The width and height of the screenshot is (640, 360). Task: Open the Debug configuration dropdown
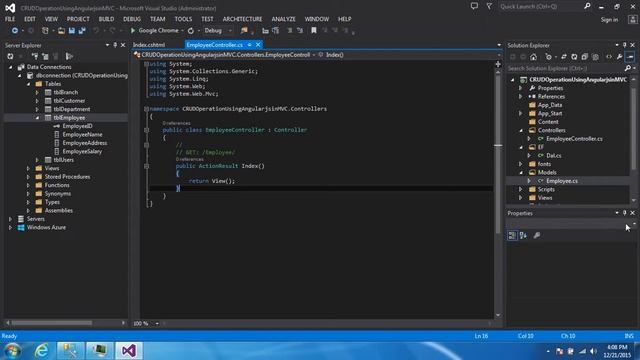(x=218, y=31)
